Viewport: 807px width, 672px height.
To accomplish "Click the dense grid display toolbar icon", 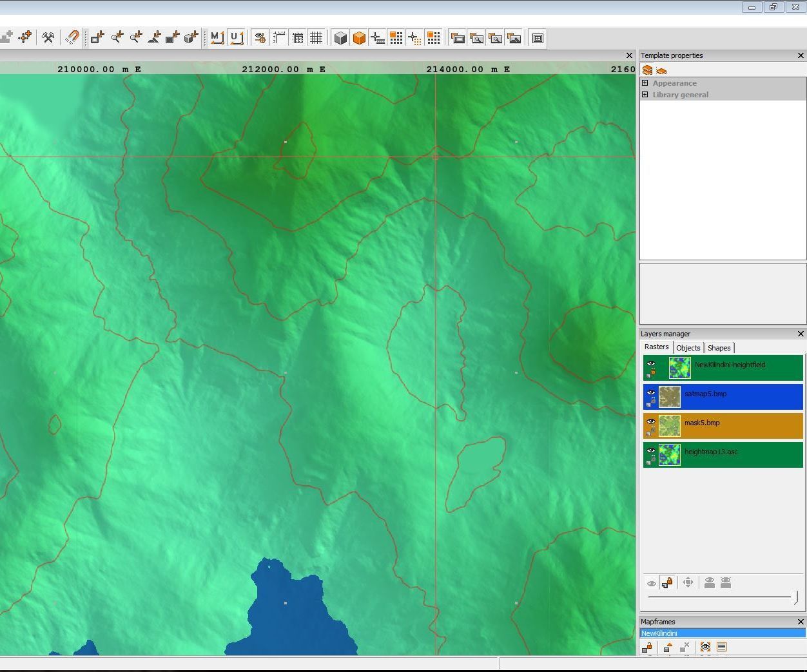I will coord(316,37).
